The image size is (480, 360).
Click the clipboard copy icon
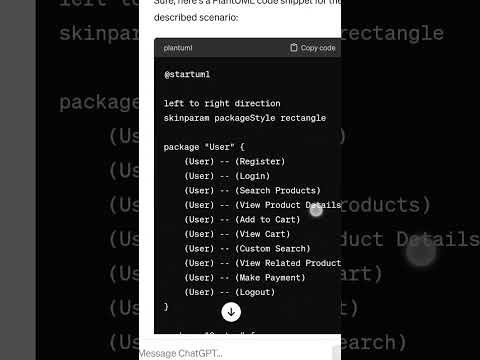coord(293,48)
